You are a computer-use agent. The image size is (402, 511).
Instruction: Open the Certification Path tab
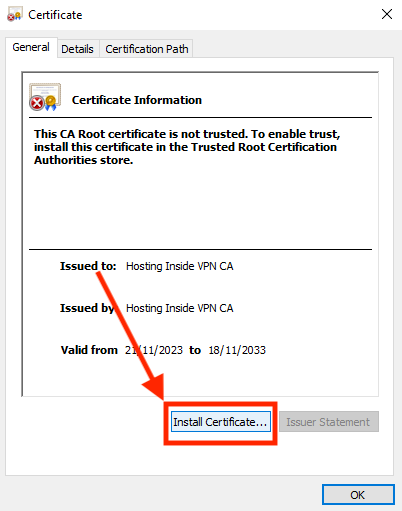(147, 49)
